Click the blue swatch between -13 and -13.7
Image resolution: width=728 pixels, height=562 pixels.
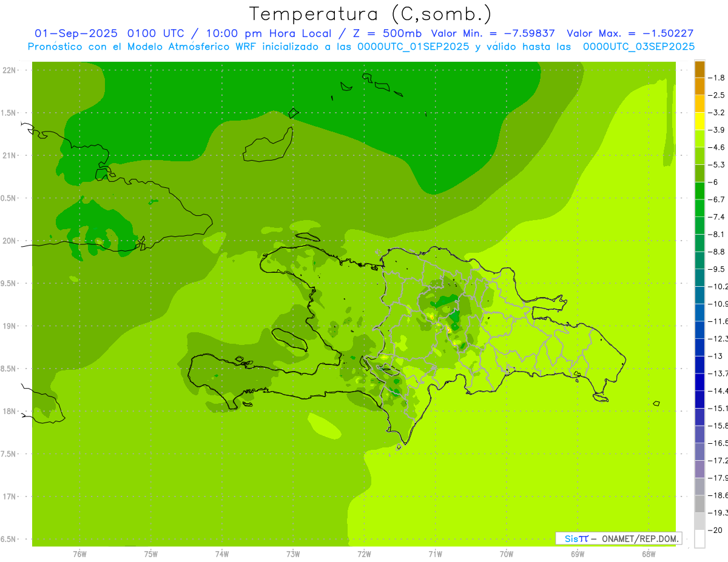(x=699, y=365)
